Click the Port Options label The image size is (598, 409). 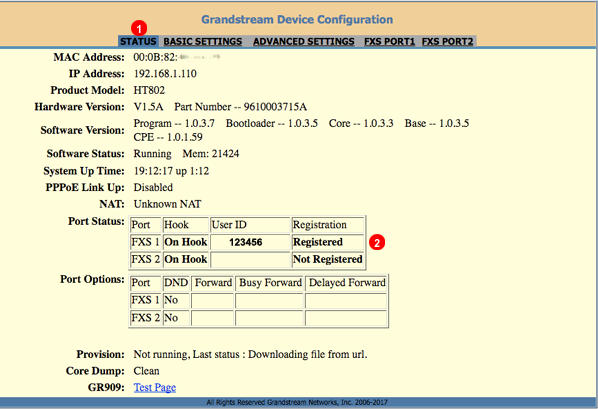tap(92, 279)
